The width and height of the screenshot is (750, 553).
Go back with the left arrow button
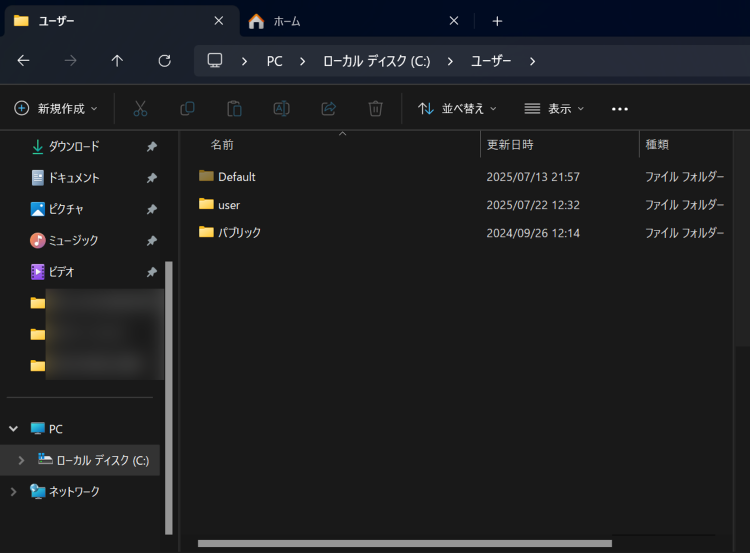pyautogui.click(x=23, y=61)
